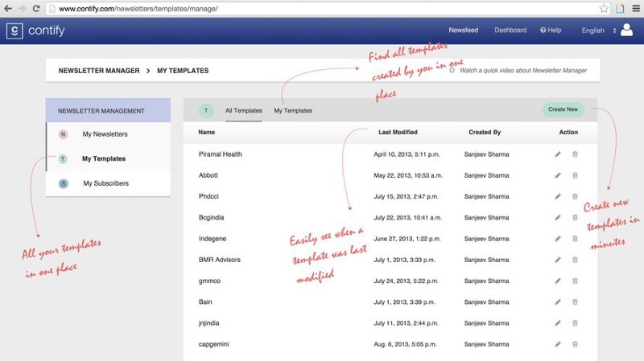Image resolution: width=644 pixels, height=361 pixels.
Task: Click the NEWSLETTER MANAGER breadcrumb
Action: pos(99,71)
